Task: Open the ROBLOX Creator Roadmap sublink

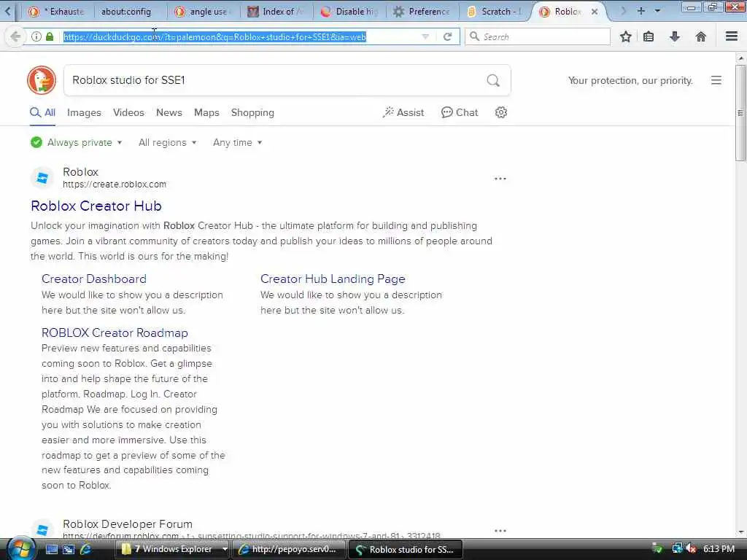Action: point(115,332)
